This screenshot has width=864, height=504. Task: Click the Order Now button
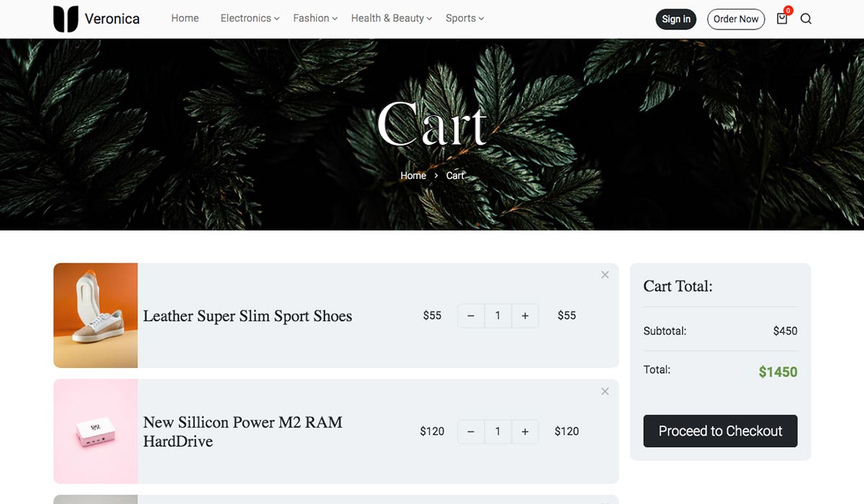(x=736, y=19)
